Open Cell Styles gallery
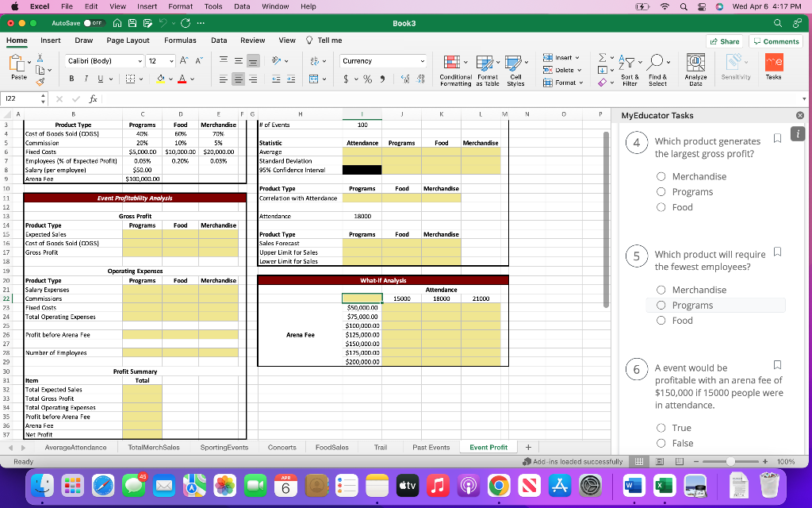The width and height of the screenshot is (812, 508). (515, 70)
